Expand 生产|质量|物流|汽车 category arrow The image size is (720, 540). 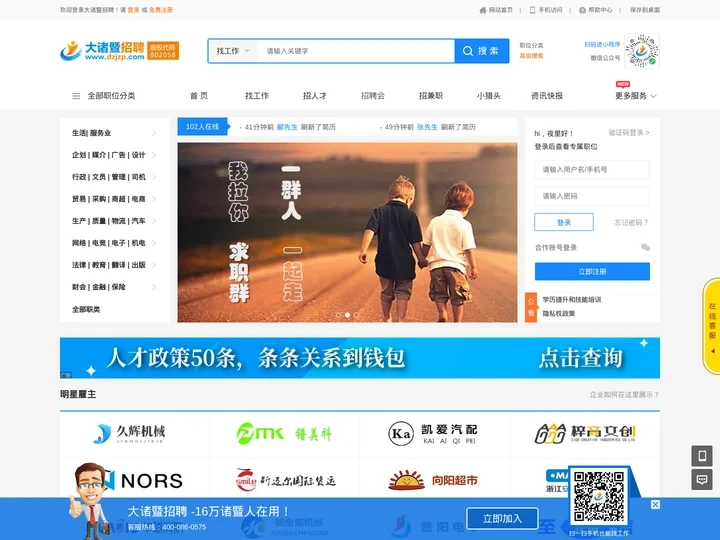[x=154, y=221]
